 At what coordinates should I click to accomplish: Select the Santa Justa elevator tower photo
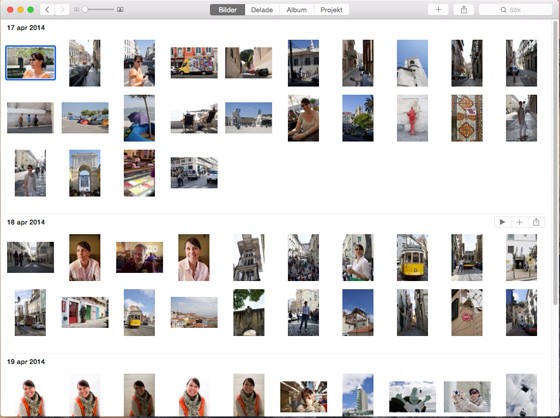coord(249,257)
